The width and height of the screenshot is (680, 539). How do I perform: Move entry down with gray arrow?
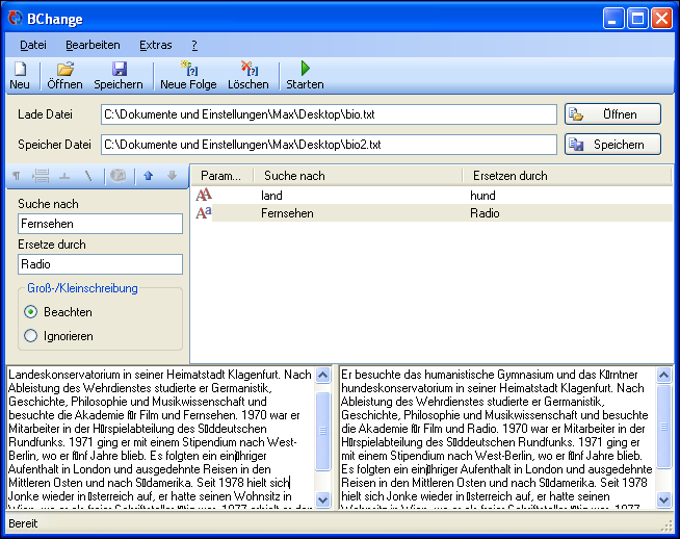pos(172,176)
